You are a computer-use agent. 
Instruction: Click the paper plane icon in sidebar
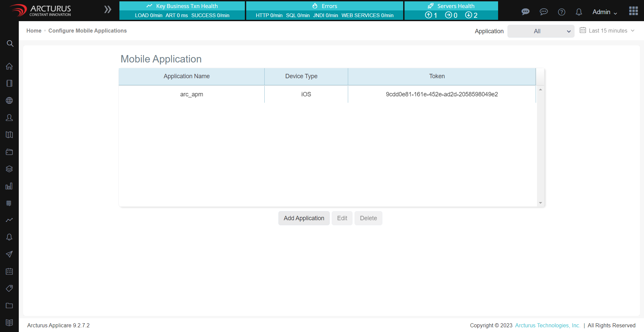coord(9,254)
